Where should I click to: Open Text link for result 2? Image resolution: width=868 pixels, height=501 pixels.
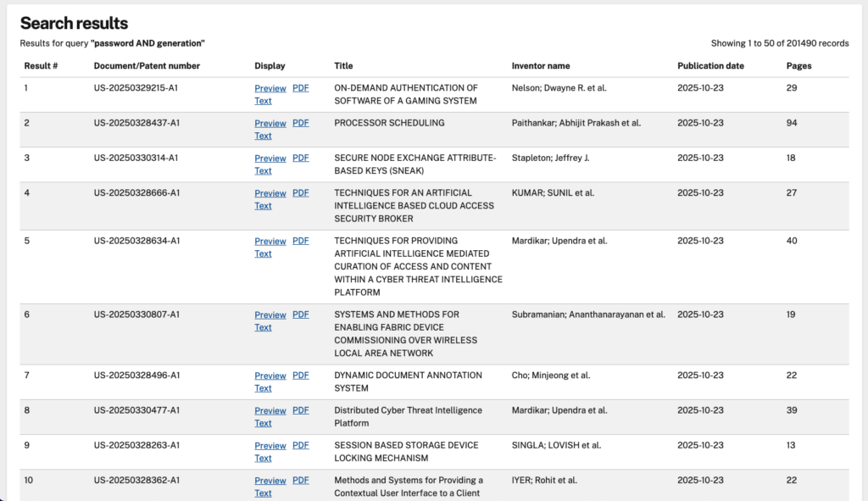[263, 136]
